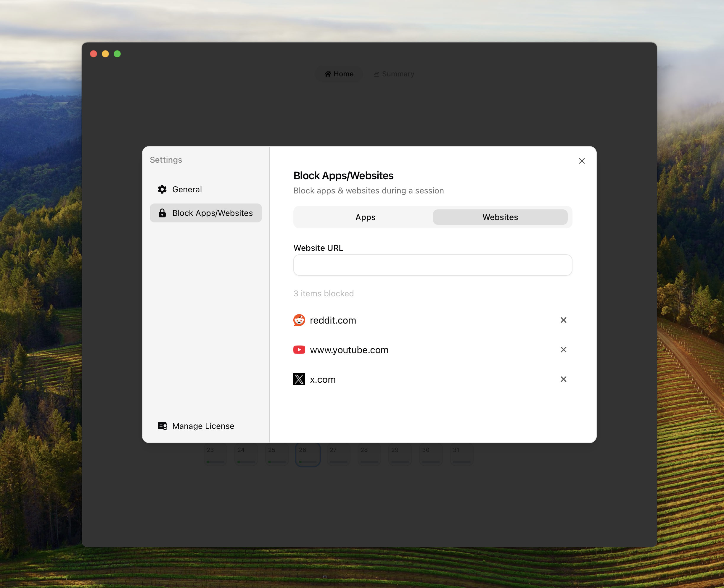Viewport: 724px width, 588px height.
Task: Focus the Website URL input field
Action: click(x=432, y=265)
